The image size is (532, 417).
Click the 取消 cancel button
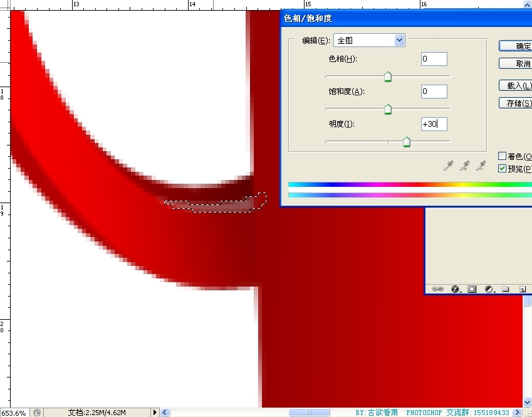(516, 63)
